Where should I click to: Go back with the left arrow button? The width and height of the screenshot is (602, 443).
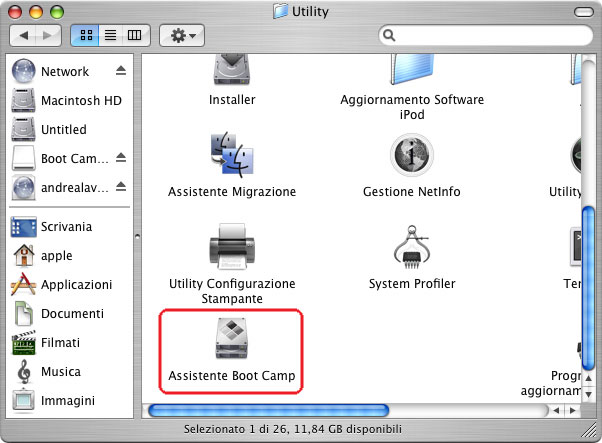pos(23,35)
